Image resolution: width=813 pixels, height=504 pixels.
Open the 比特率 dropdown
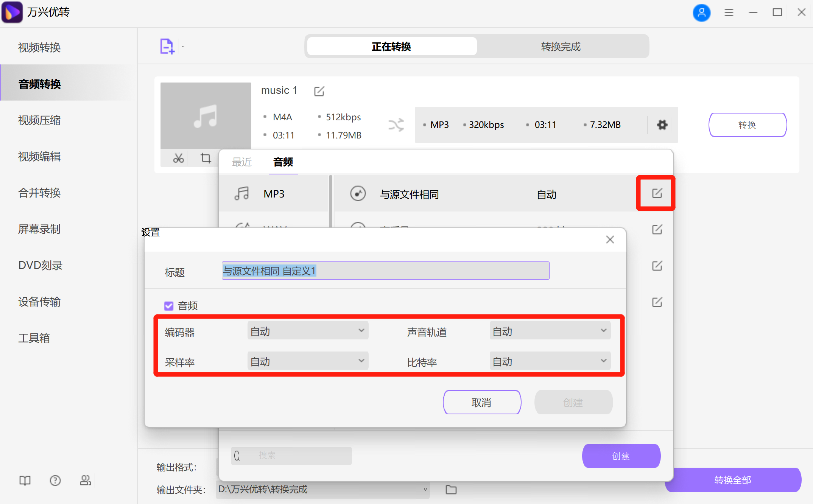click(549, 361)
